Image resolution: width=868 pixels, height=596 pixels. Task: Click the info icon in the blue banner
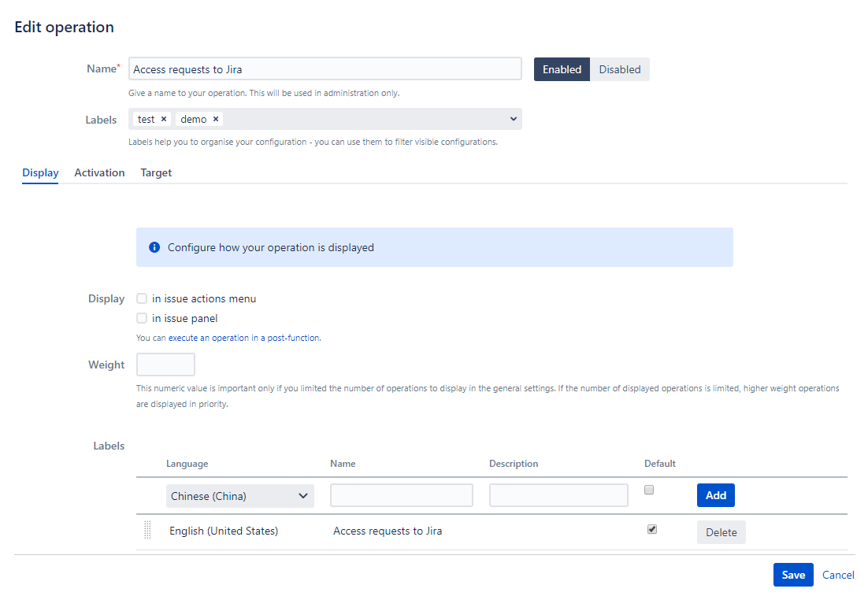tap(154, 246)
